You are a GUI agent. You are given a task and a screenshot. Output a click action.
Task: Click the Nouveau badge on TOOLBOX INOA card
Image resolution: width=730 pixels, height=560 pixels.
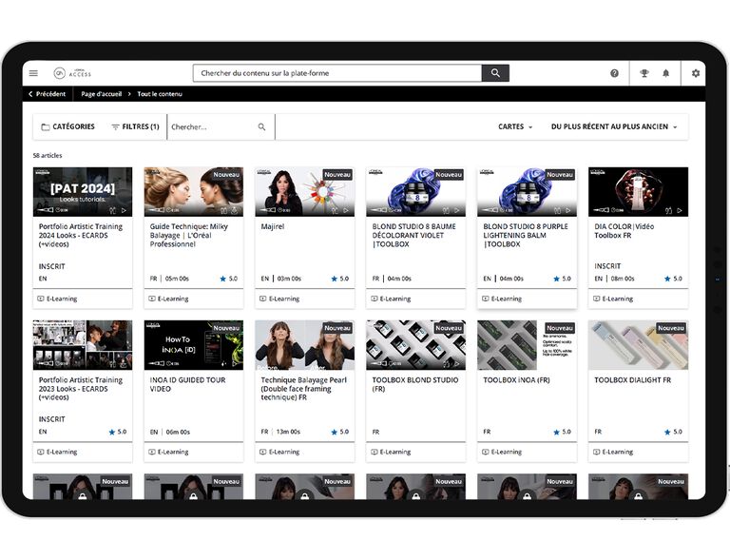click(x=560, y=328)
